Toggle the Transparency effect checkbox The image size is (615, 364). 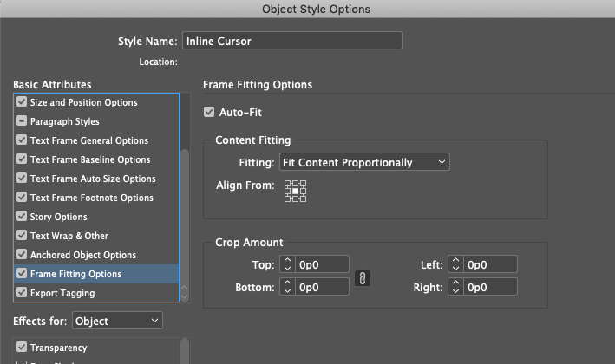[22, 348]
